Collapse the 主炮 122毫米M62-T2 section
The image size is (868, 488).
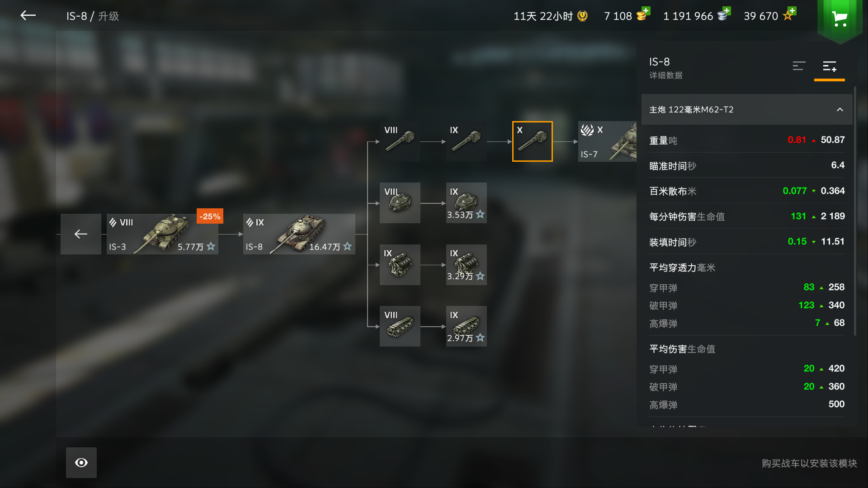tap(747, 109)
